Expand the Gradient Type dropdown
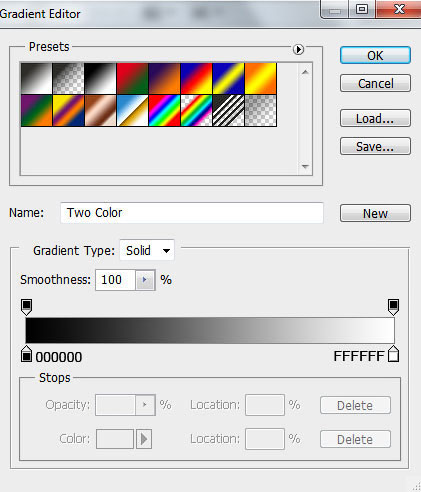 pos(147,250)
